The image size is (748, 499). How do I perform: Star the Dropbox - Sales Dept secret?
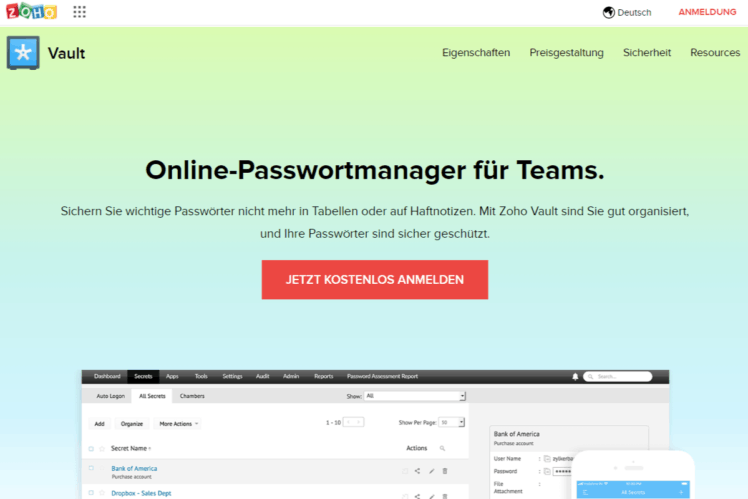coord(102,493)
